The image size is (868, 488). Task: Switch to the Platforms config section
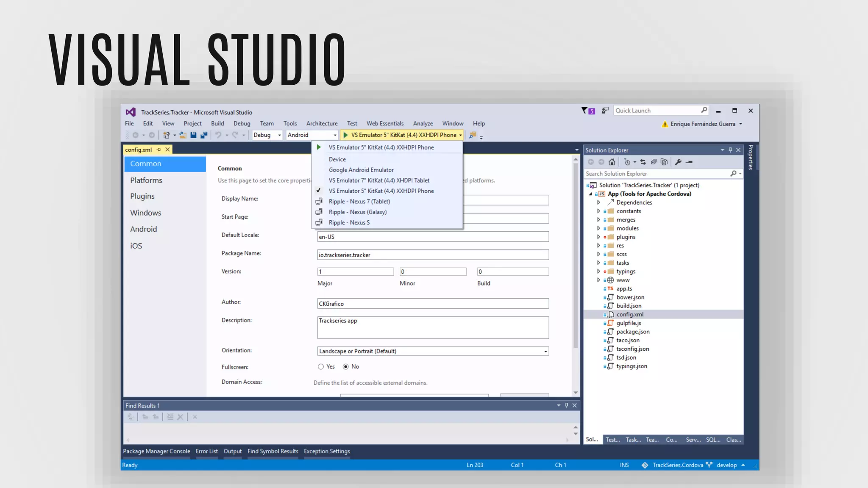pos(146,180)
